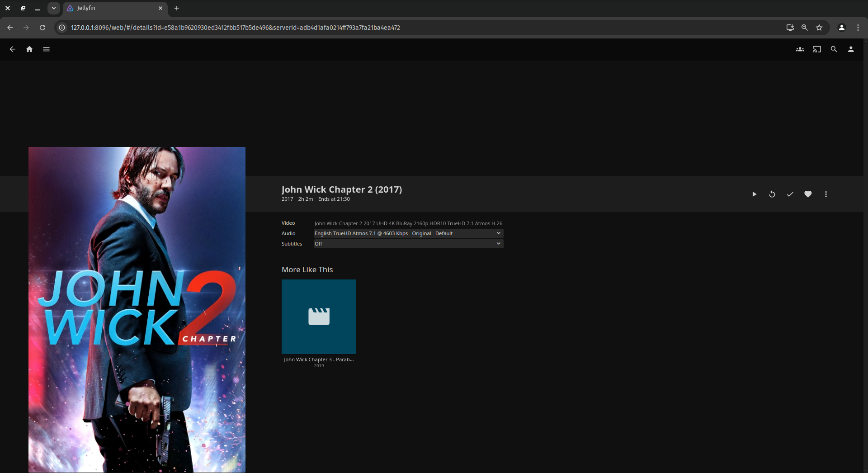Open the hamburger navigation menu
Image resolution: width=868 pixels, height=473 pixels.
pyautogui.click(x=46, y=49)
